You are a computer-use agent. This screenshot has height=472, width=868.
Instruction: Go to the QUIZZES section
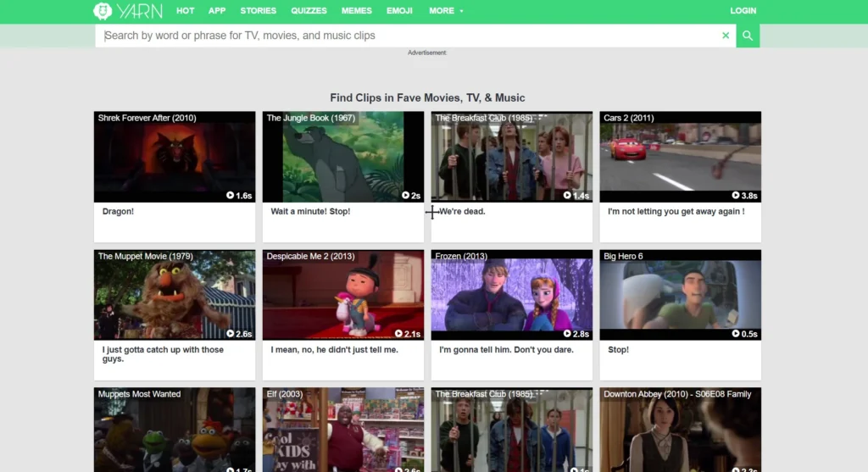point(309,10)
